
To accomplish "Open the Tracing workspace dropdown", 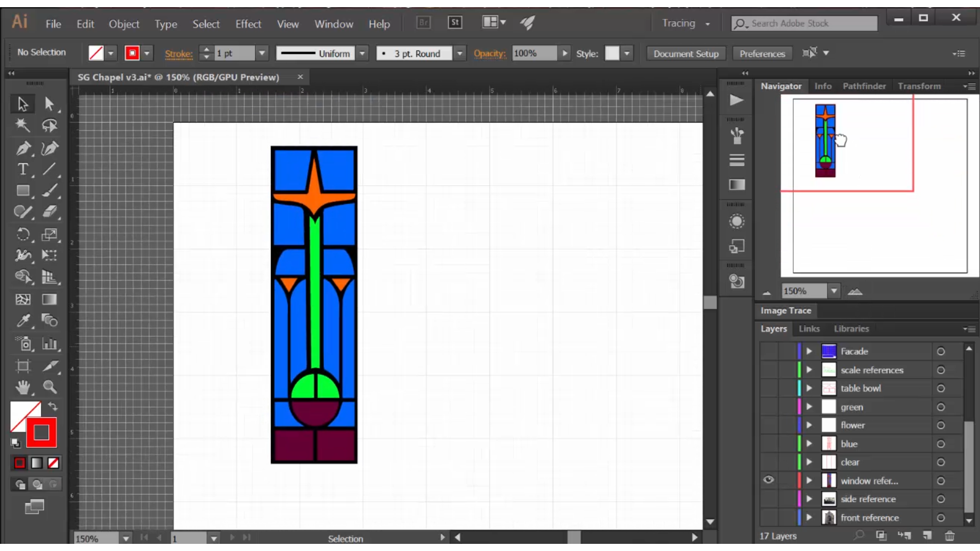I will coord(686,23).
